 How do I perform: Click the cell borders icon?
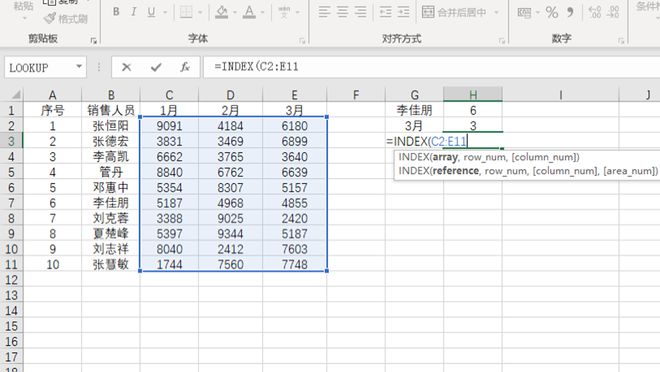(x=186, y=12)
